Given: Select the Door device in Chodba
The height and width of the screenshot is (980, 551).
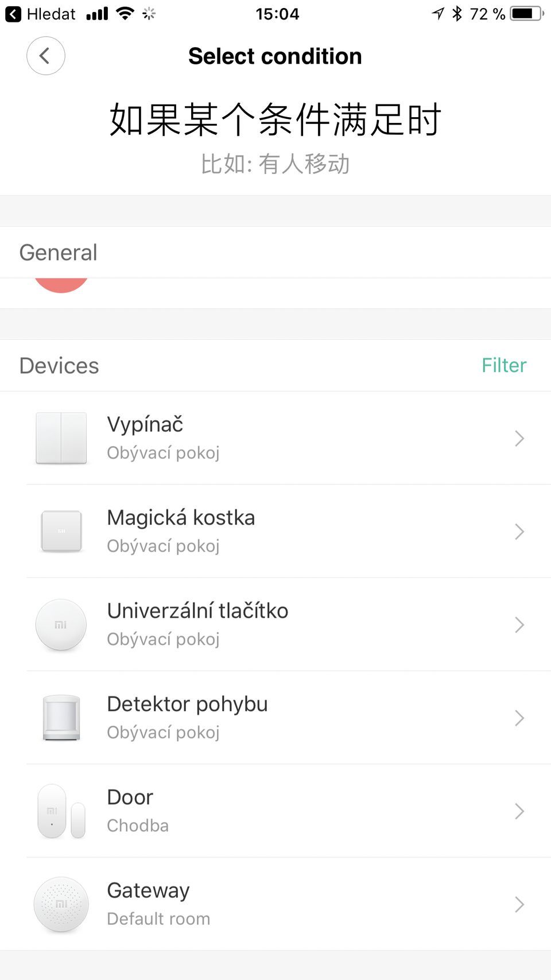Looking at the screenshot, I should pyautogui.click(x=275, y=811).
